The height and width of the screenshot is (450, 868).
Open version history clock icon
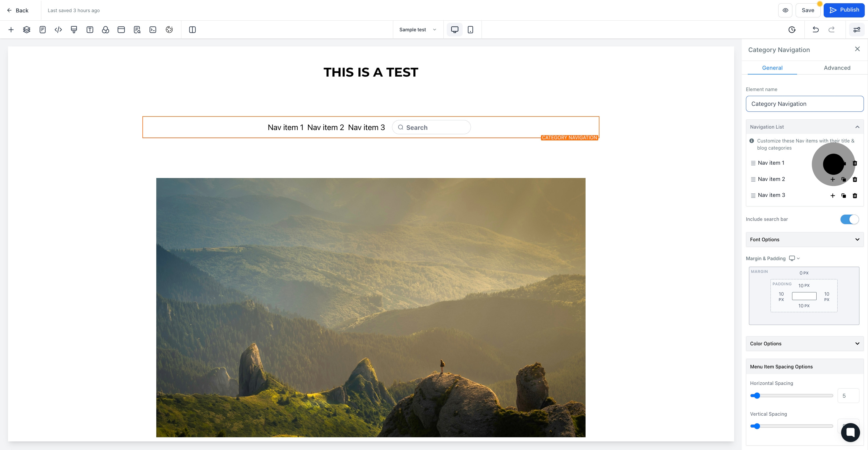(x=792, y=30)
